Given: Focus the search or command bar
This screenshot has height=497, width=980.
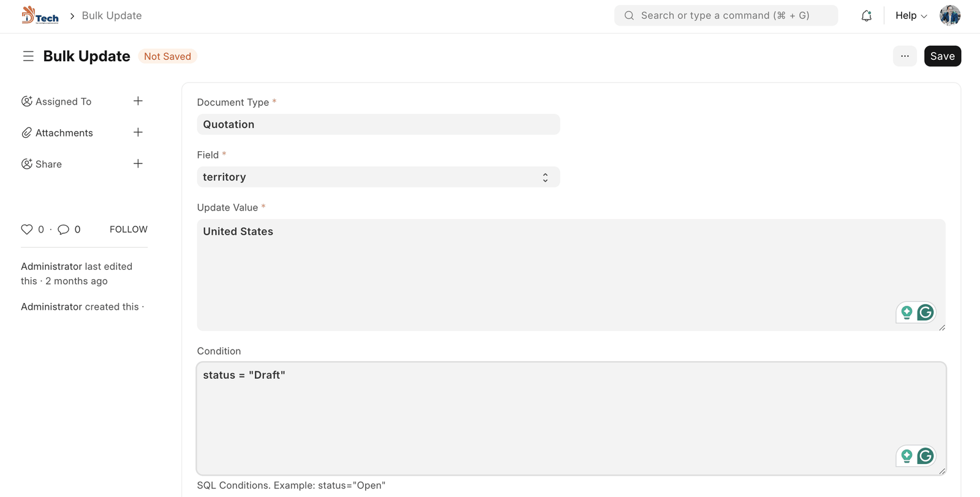Looking at the screenshot, I should (726, 16).
